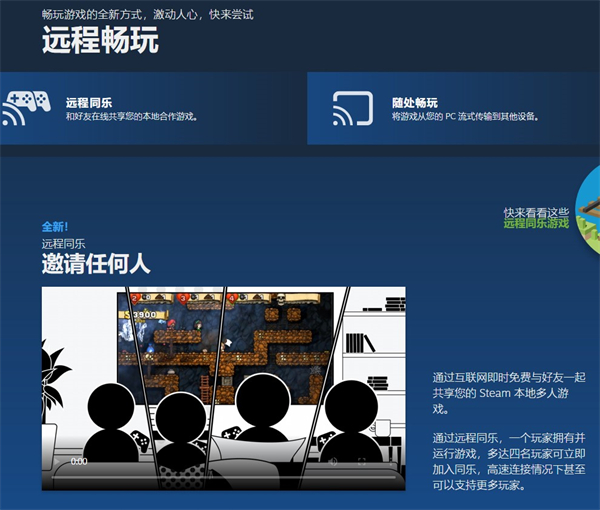600x510 pixels.
Task: Click the 快来看看这些 promo text
Action: point(536,212)
